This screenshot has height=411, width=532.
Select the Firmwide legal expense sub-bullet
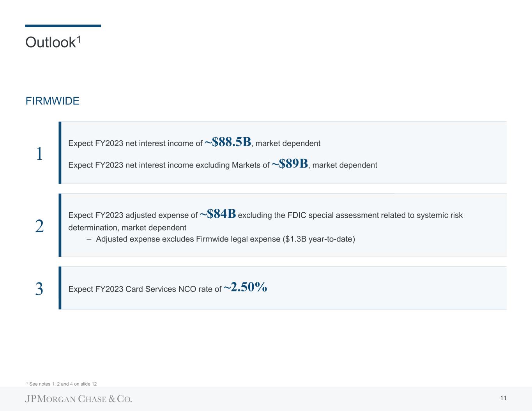(225, 239)
